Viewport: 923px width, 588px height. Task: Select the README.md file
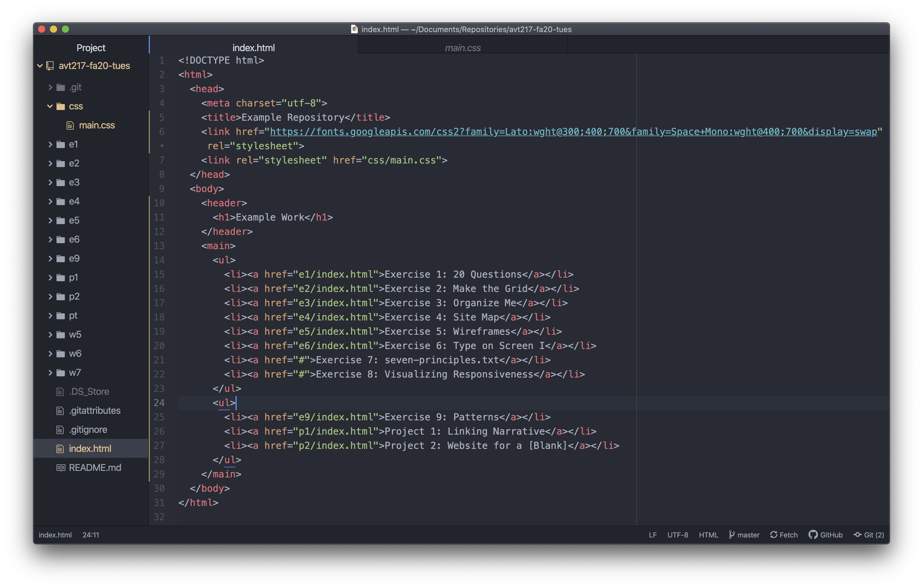click(94, 467)
